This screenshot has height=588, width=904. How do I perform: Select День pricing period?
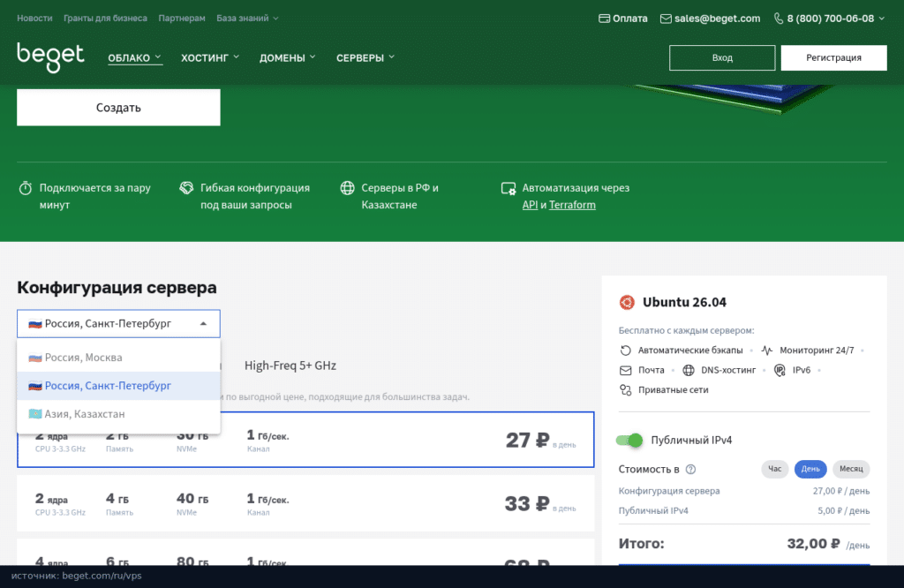pyautogui.click(x=810, y=469)
